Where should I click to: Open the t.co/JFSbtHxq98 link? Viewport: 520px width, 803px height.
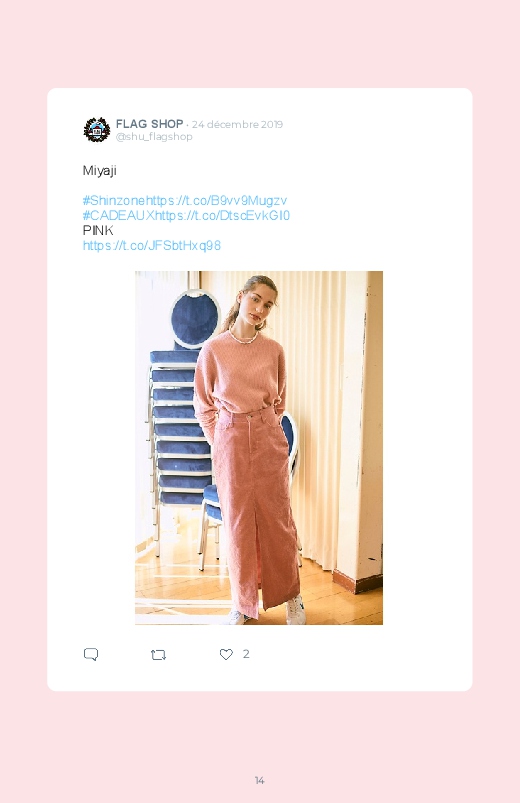tap(152, 245)
